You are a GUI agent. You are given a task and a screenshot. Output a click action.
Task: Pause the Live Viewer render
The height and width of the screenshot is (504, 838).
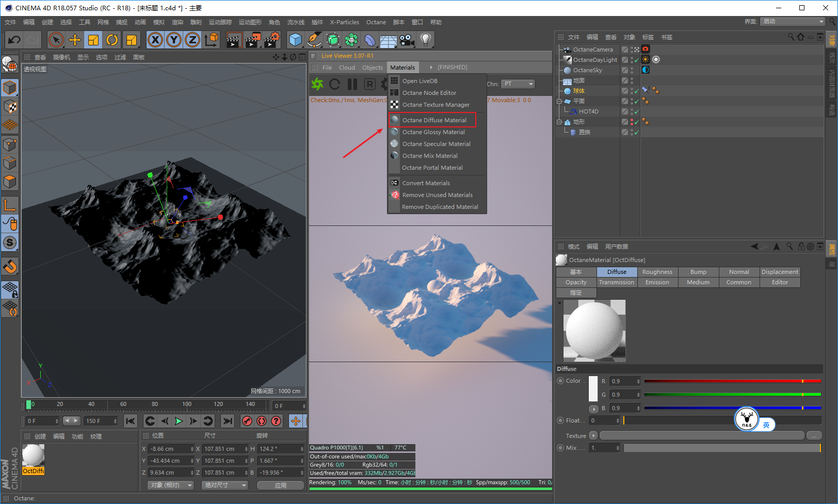352,84
